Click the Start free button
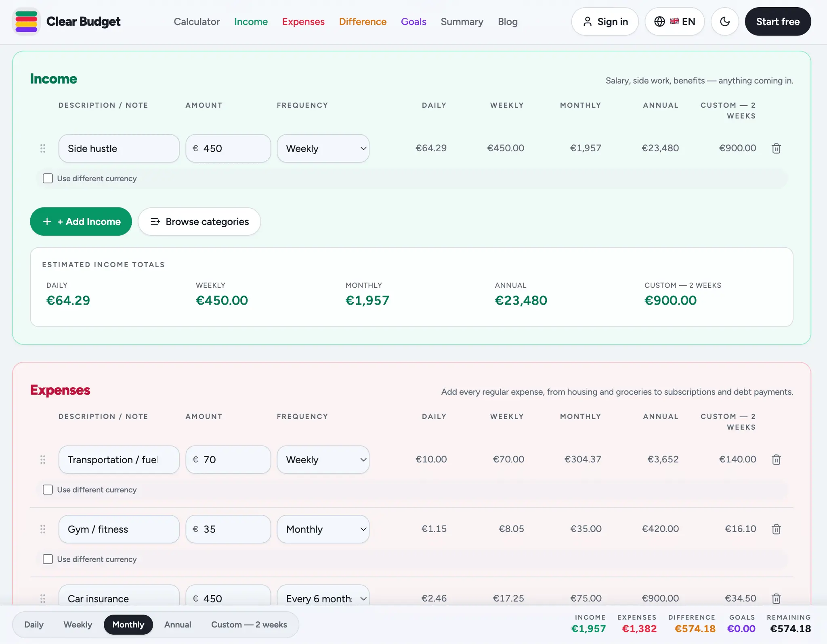This screenshot has width=827, height=644. click(778, 21)
